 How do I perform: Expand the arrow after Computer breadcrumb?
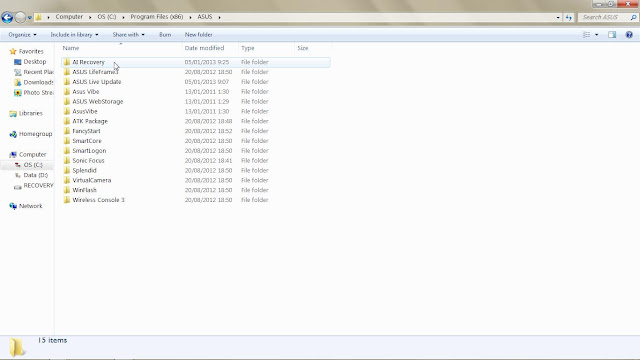tap(90, 17)
